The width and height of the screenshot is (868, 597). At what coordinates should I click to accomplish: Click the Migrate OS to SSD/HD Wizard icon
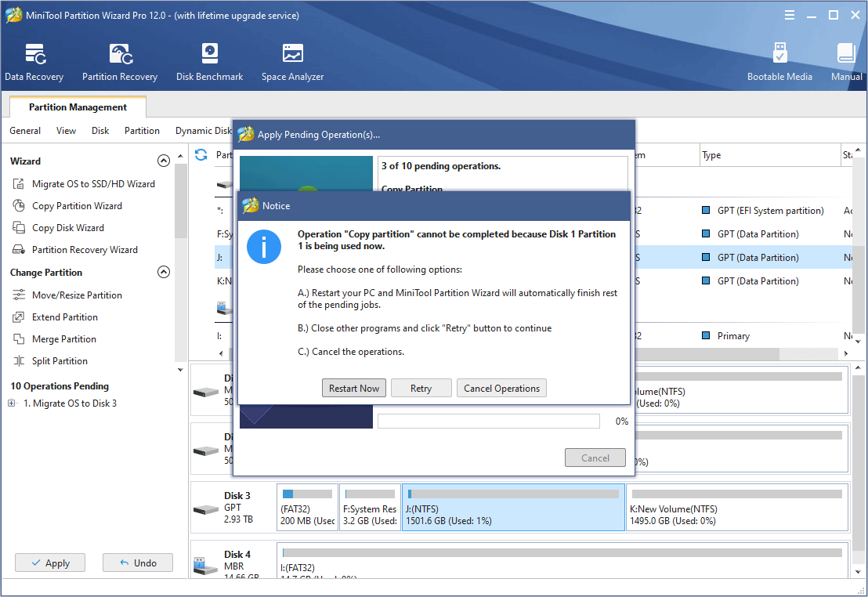click(x=18, y=184)
